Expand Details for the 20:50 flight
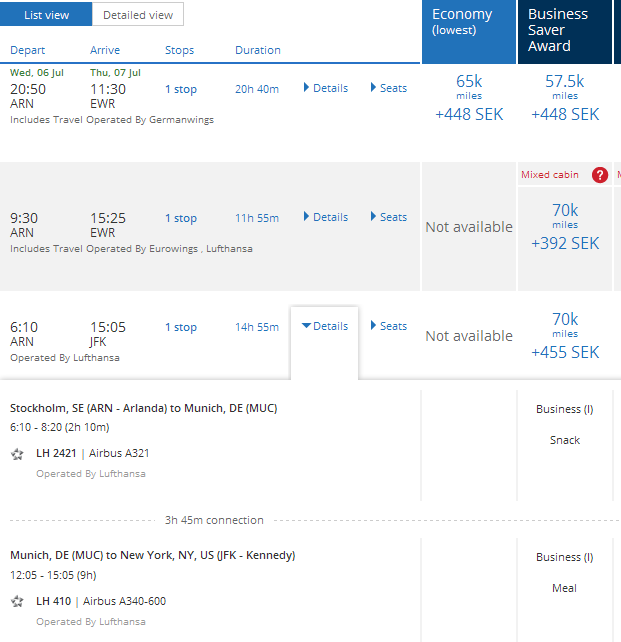Image resolution: width=621 pixels, height=642 pixels. (325, 88)
